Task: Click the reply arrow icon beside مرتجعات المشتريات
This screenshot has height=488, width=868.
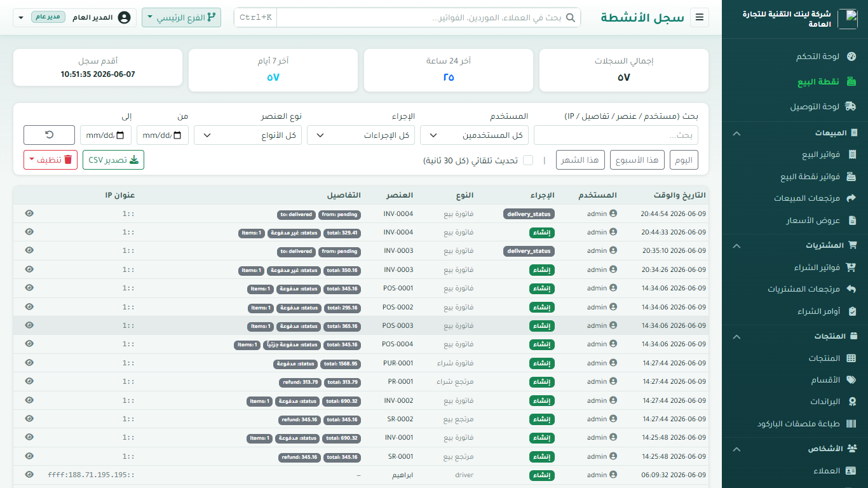Action: tap(852, 289)
